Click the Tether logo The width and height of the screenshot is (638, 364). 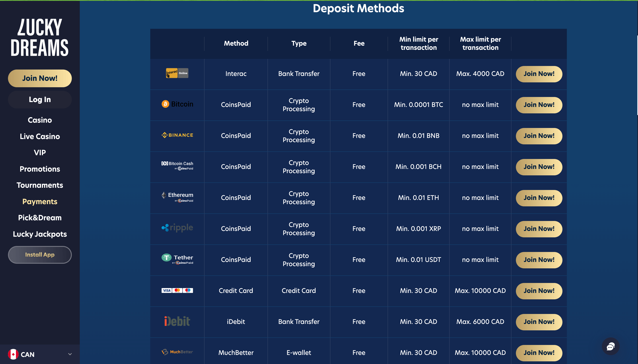tap(177, 259)
